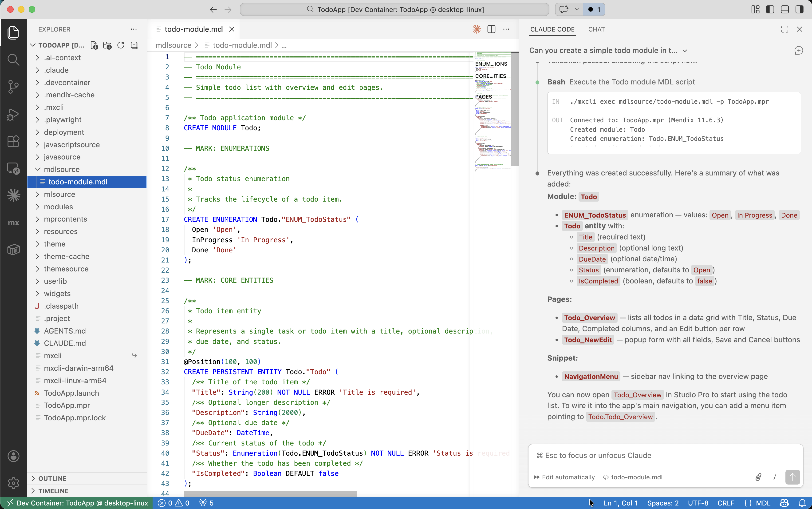Image resolution: width=812 pixels, height=509 pixels.
Task: Close the todo-module.mdl editor tab
Action: point(232,29)
